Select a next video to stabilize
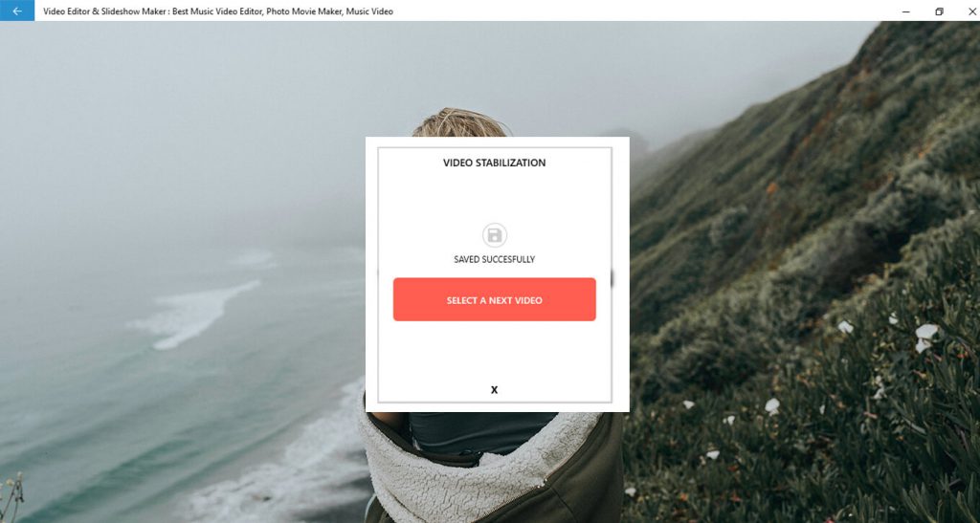Screen dimensions: 980x523 [x=495, y=299]
